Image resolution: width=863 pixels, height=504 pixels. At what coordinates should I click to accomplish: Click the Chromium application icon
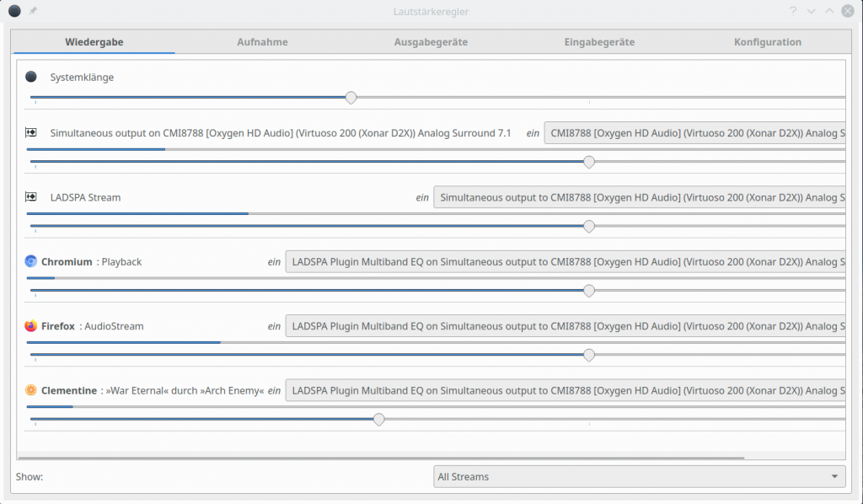click(x=31, y=261)
